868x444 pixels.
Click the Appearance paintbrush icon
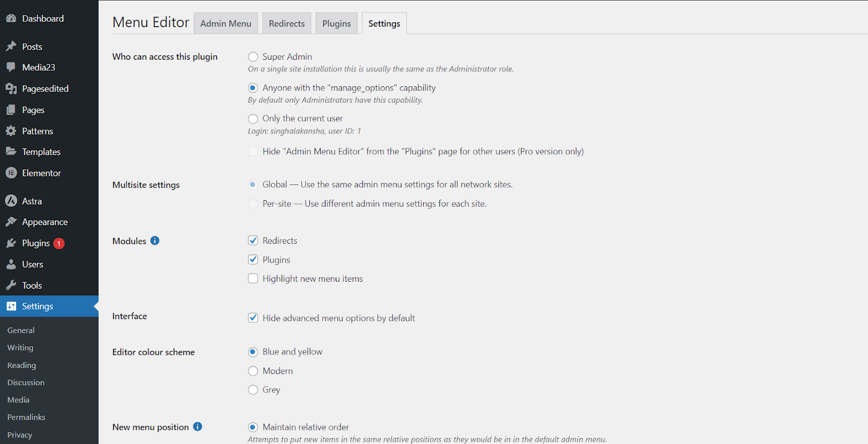click(x=11, y=222)
